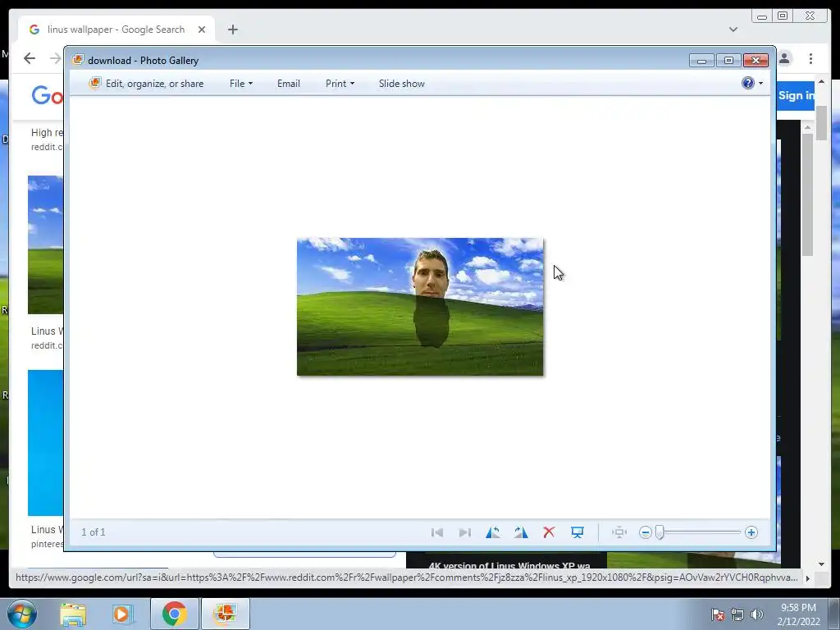Click Chrome profile avatar icon
Viewport: 840px width, 630px height.
[784, 58]
